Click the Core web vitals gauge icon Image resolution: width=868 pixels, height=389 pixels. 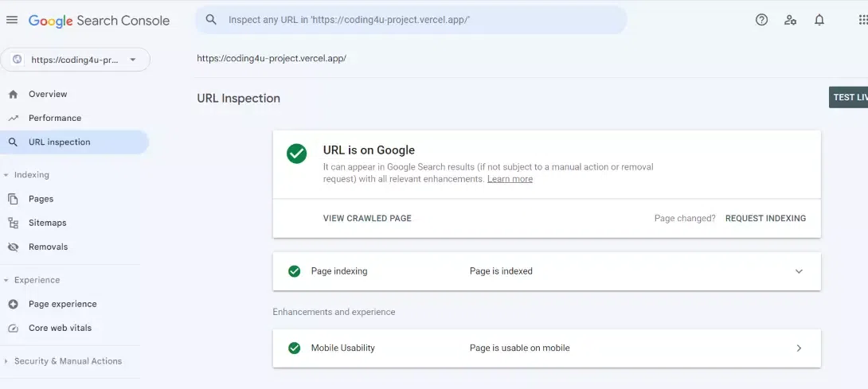pyautogui.click(x=13, y=328)
